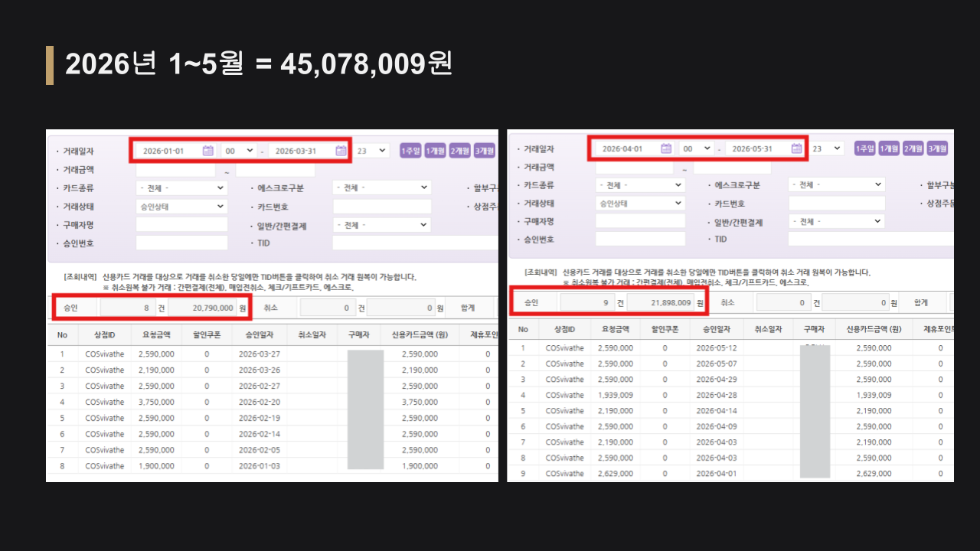Click 1개월 button in the April–May panel
This screenshot has width=980, height=551.
coord(889,148)
